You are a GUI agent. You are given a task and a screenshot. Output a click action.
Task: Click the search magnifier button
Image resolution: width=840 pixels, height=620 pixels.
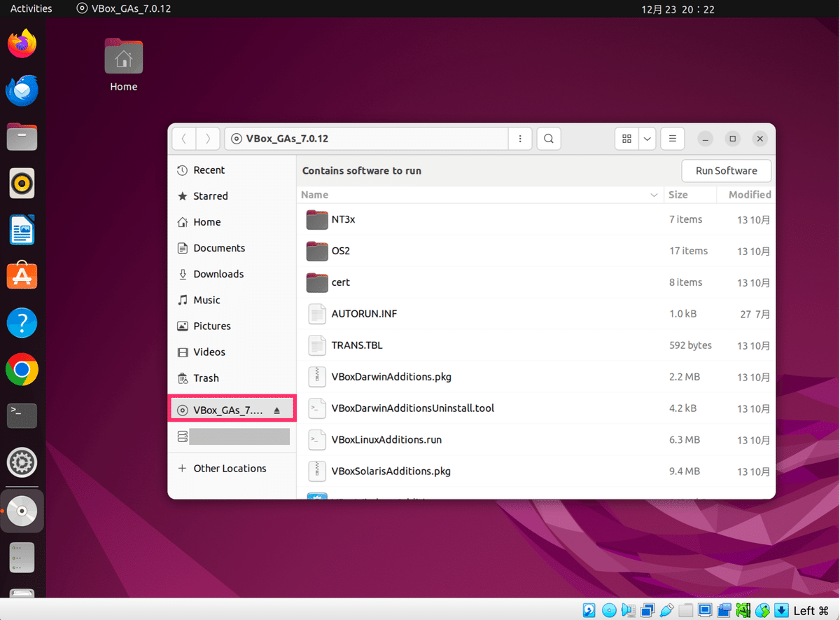click(x=549, y=139)
